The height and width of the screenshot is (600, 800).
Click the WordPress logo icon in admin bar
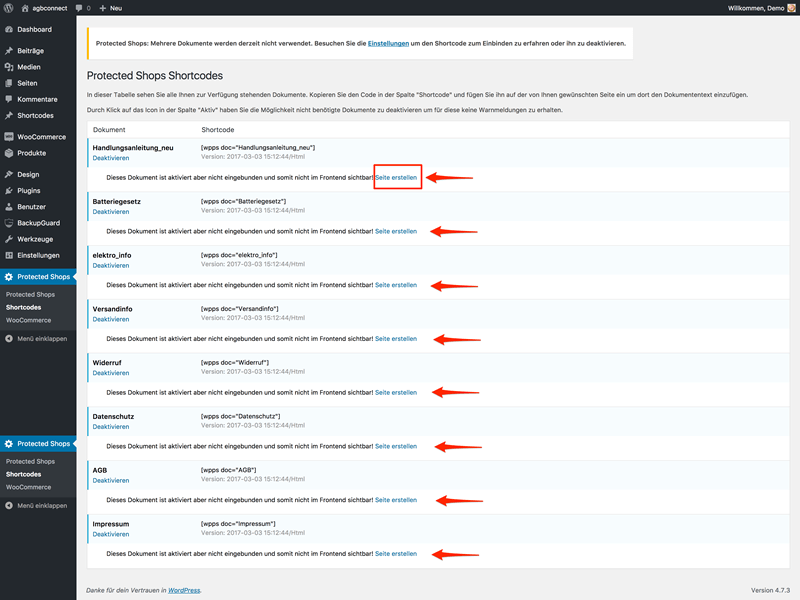point(8,8)
